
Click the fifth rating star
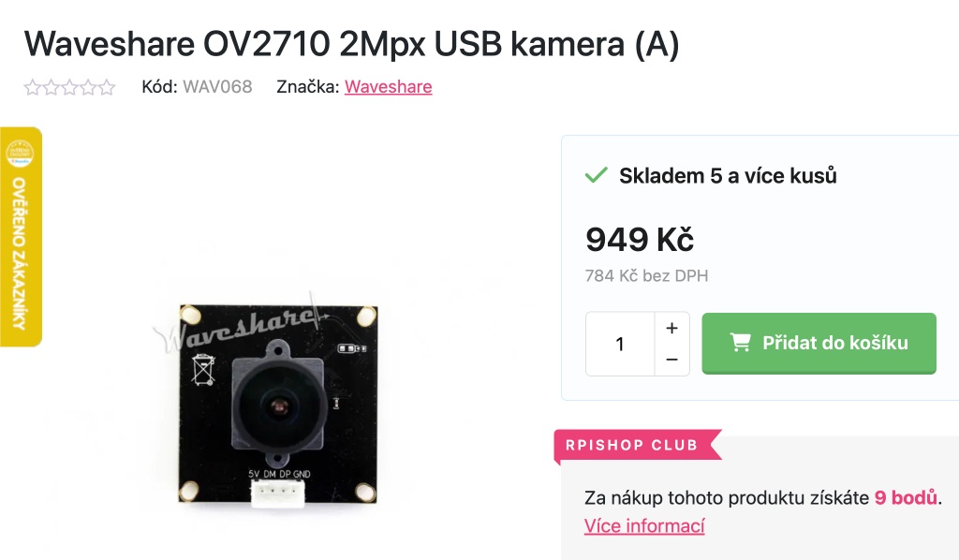107,87
